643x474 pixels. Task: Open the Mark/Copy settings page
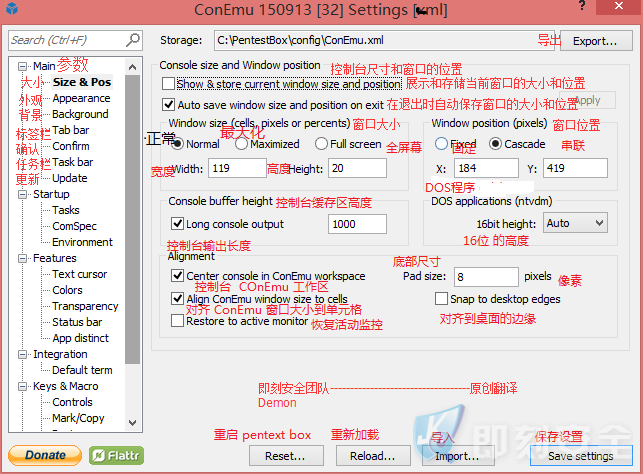[78, 418]
